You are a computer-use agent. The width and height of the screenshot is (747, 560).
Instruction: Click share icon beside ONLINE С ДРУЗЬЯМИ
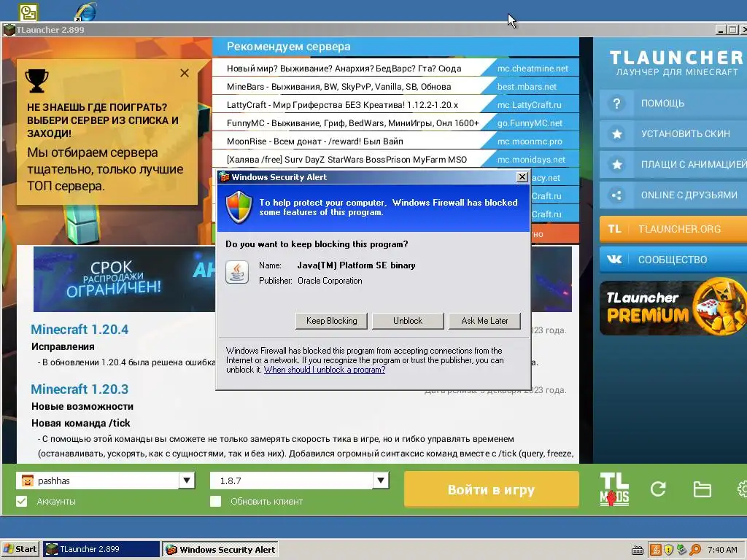pyautogui.click(x=616, y=195)
